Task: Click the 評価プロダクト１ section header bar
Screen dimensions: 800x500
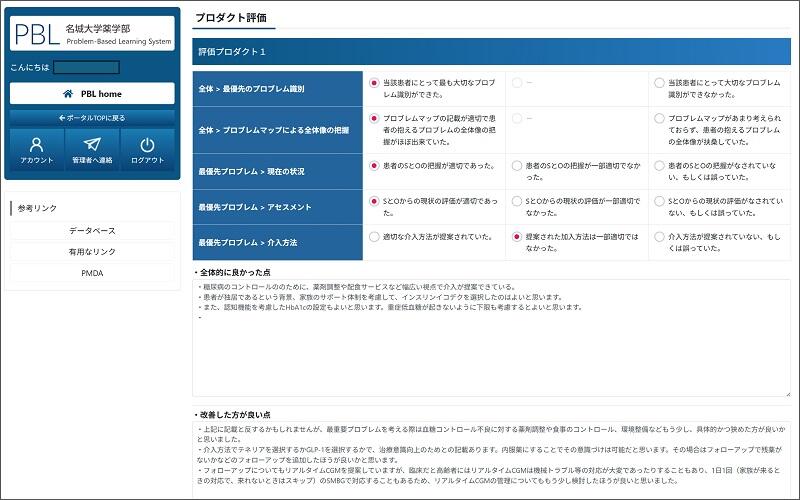Action: [x=490, y=51]
